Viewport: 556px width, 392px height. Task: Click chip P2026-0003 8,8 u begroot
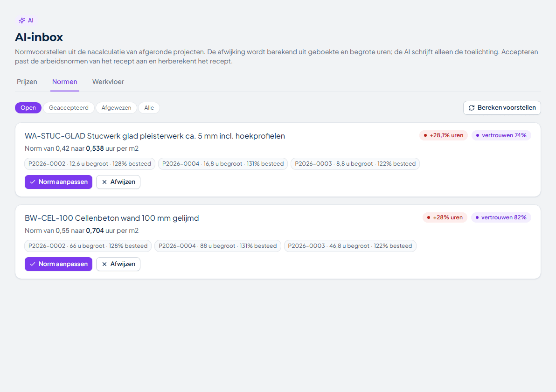click(x=355, y=164)
